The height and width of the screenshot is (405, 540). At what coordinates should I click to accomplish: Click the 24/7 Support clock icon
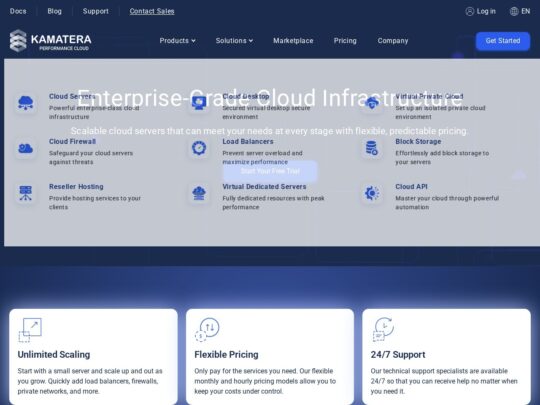click(383, 330)
